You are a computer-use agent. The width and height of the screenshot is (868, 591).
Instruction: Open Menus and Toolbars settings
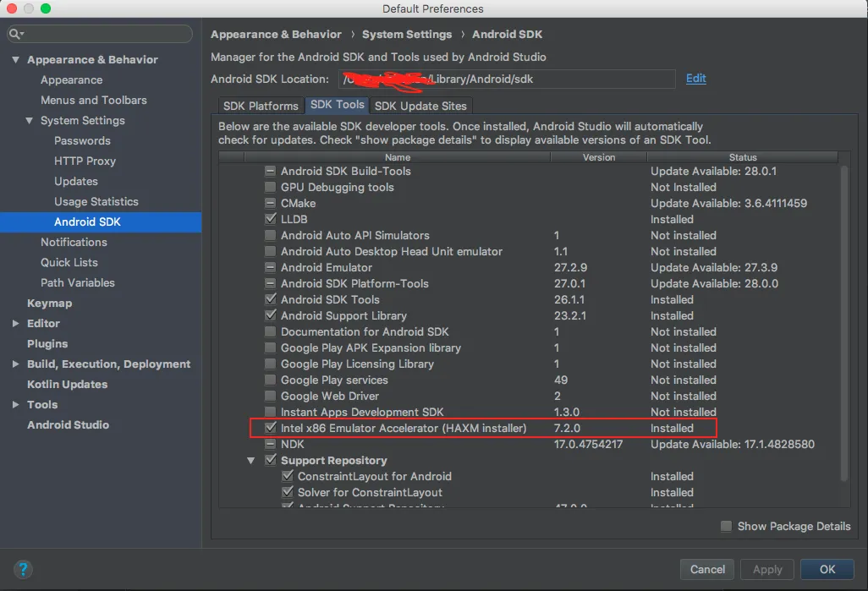click(94, 100)
